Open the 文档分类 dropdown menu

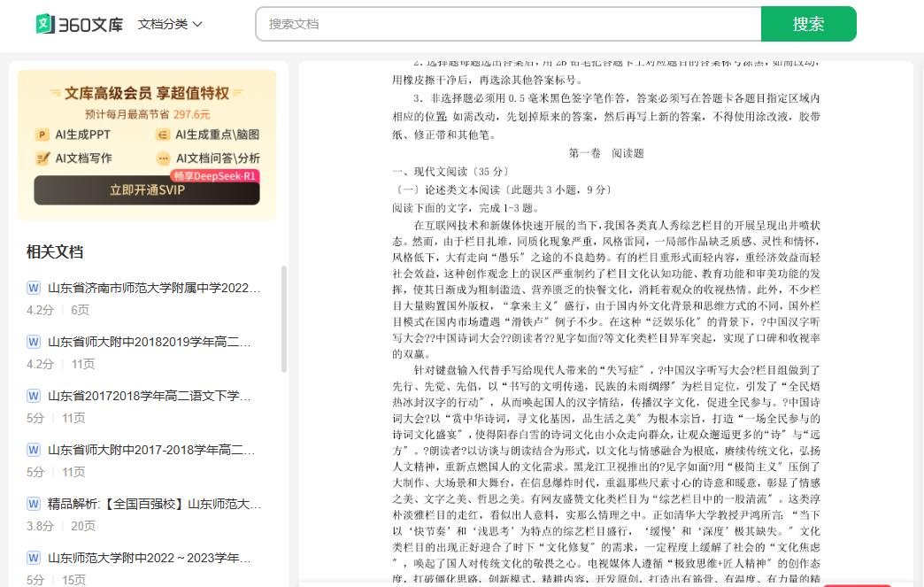tap(170, 24)
